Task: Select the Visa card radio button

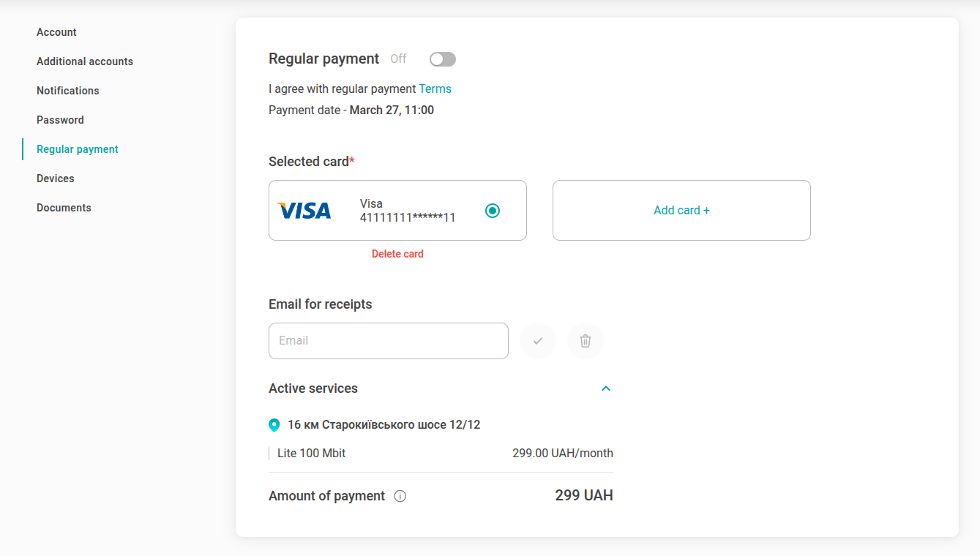Action: (493, 211)
